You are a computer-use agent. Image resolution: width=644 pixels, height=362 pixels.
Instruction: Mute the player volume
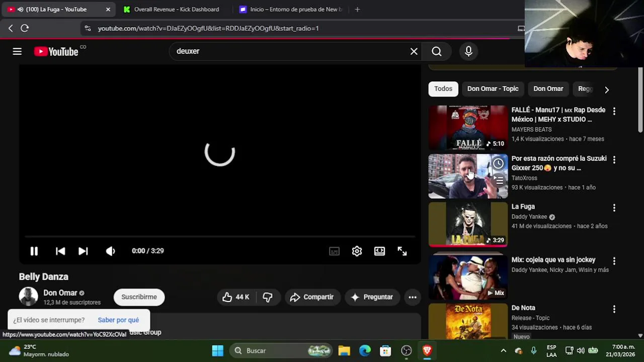(110, 251)
